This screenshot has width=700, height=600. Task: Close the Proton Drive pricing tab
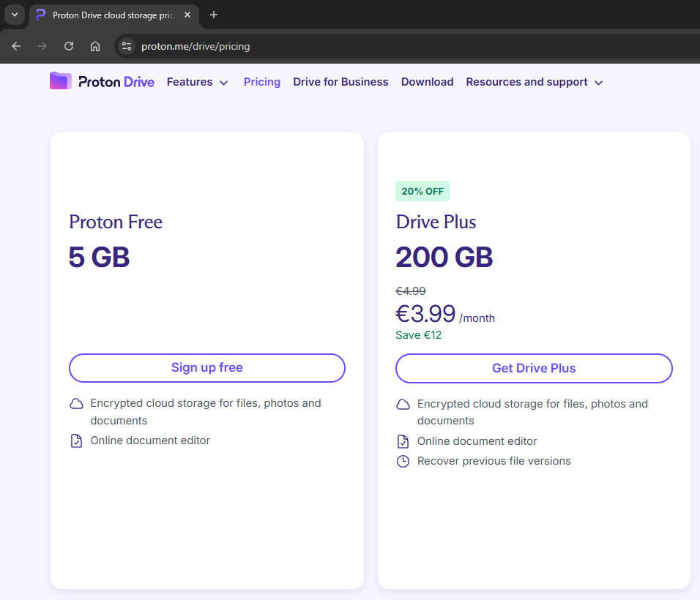pyautogui.click(x=187, y=15)
